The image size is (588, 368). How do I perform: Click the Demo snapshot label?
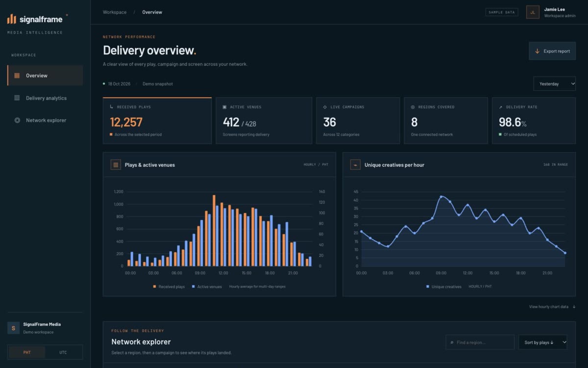[158, 84]
